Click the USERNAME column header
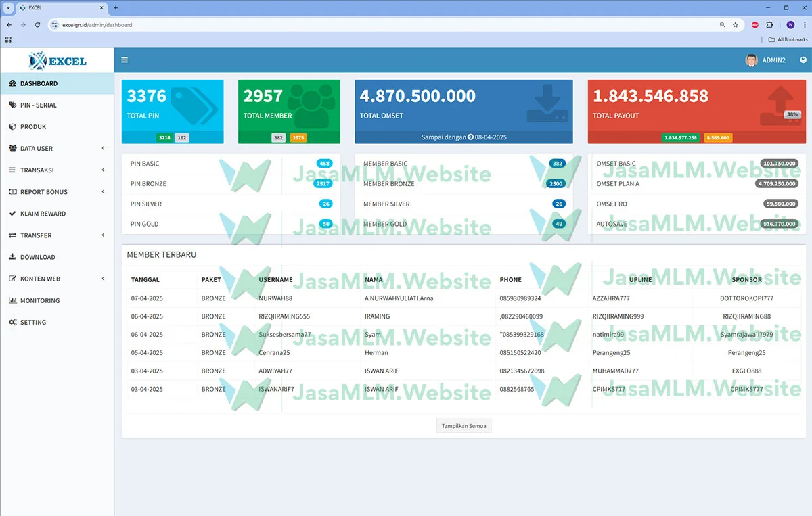This screenshot has width=812, height=516. click(275, 279)
